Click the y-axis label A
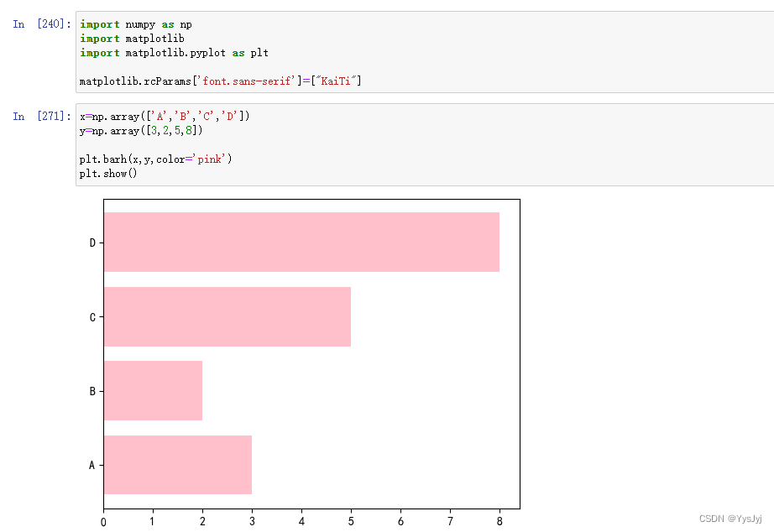 click(92, 466)
